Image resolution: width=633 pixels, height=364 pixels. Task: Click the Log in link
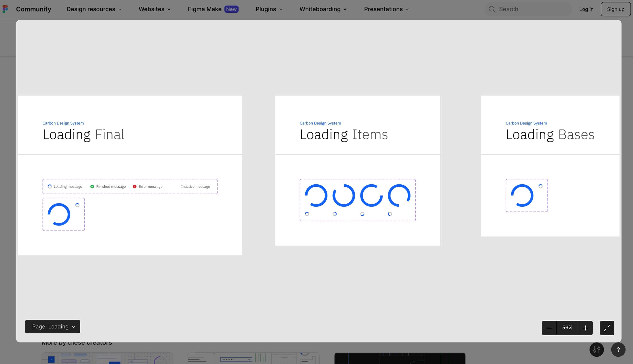[586, 9]
